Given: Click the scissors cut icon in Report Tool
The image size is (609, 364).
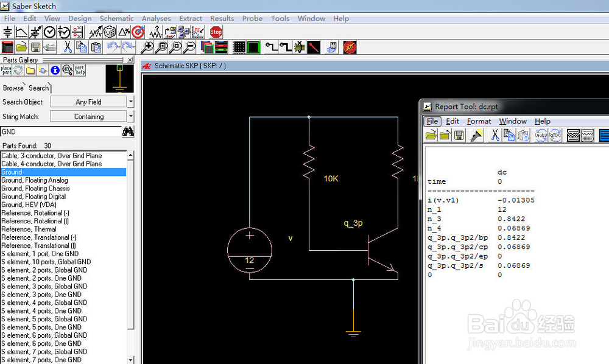Looking at the screenshot, I should pyautogui.click(x=495, y=135).
